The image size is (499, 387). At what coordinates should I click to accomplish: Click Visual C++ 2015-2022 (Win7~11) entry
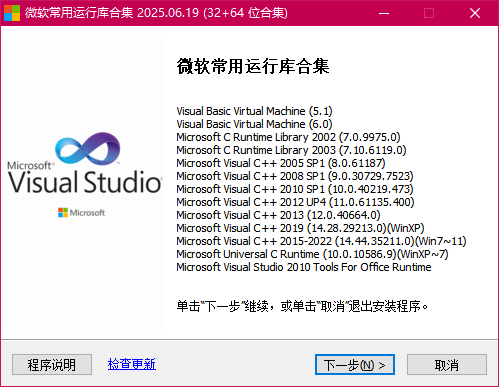click(321, 241)
